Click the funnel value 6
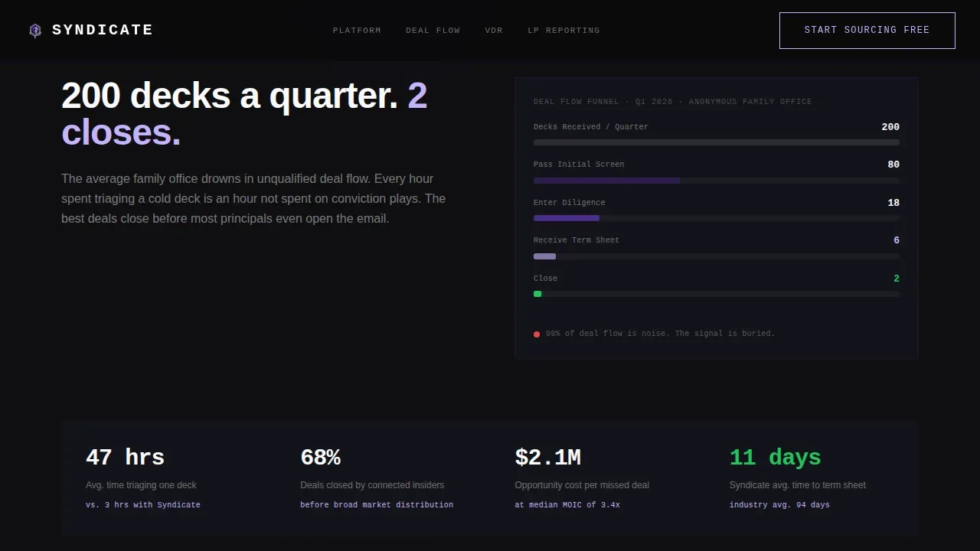980x551 pixels. (x=897, y=240)
